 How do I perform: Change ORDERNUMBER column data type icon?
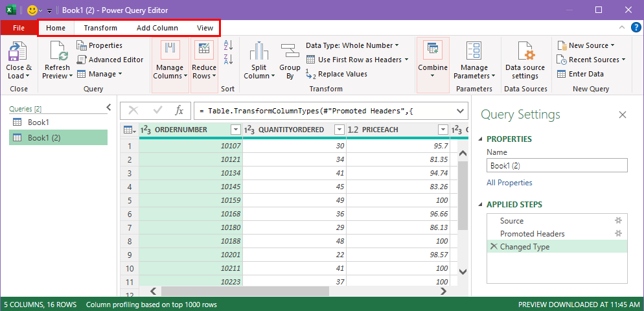[x=146, y=130]
